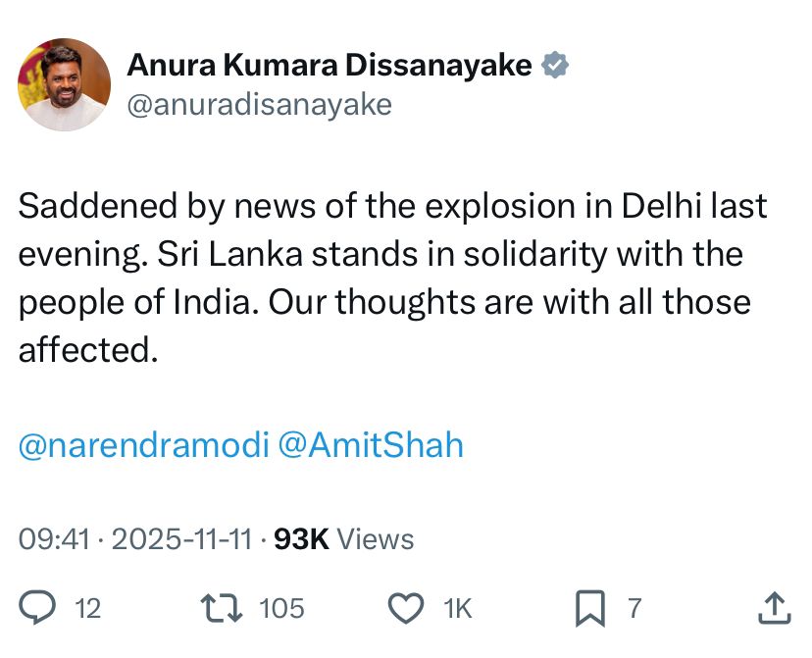Click the repost count 105
The image size is (812, 658).
281,609
